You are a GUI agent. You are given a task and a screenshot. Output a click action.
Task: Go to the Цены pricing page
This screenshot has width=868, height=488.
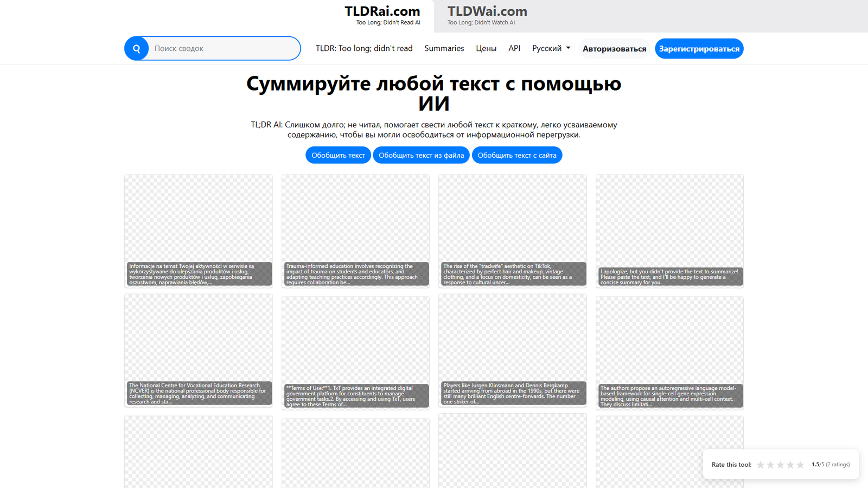[x=486, y=48]
